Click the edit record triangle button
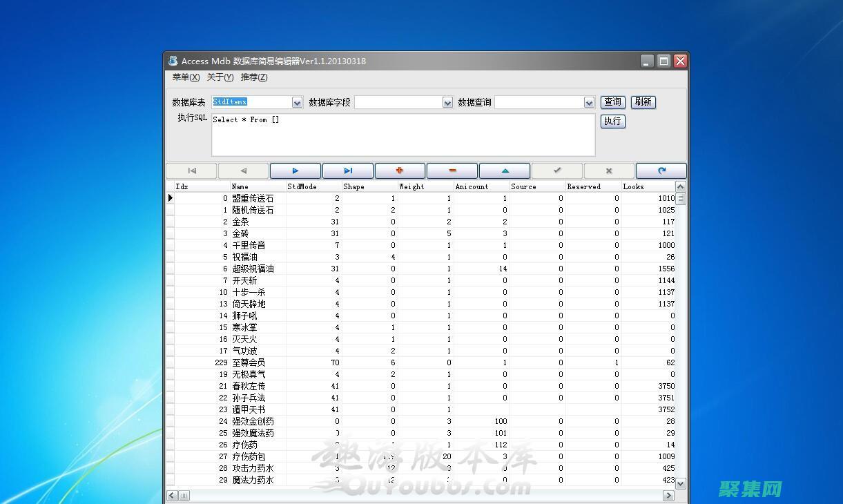Viewport: 843px width, 504px height. [505, 171]
